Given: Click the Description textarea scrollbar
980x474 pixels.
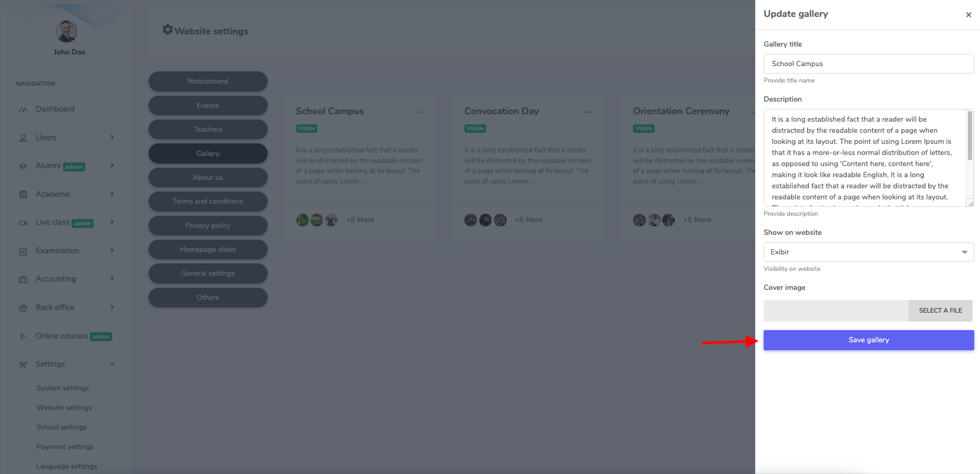Looking at the screenshot, I should coord(969,136).
